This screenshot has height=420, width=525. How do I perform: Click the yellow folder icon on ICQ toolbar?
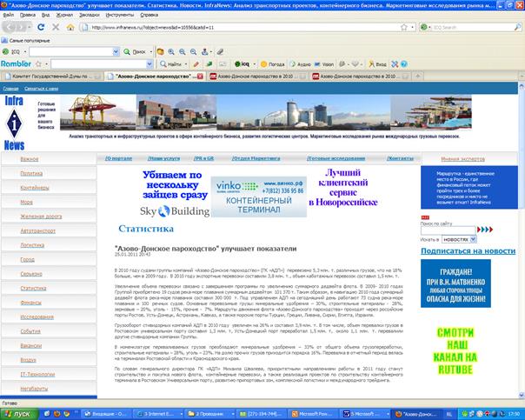161,51
